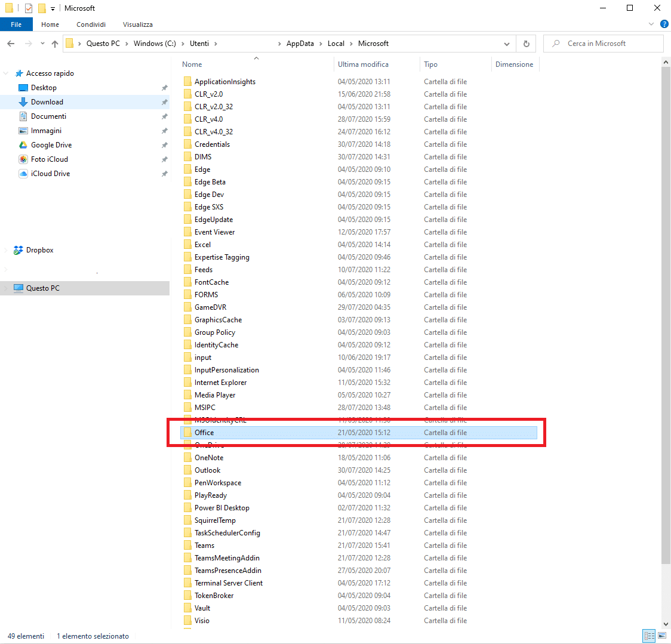Click the Properties checkmark icon in title bar
Image resolution: width=671 pixels, height=644 pixels.
[29, 8]
